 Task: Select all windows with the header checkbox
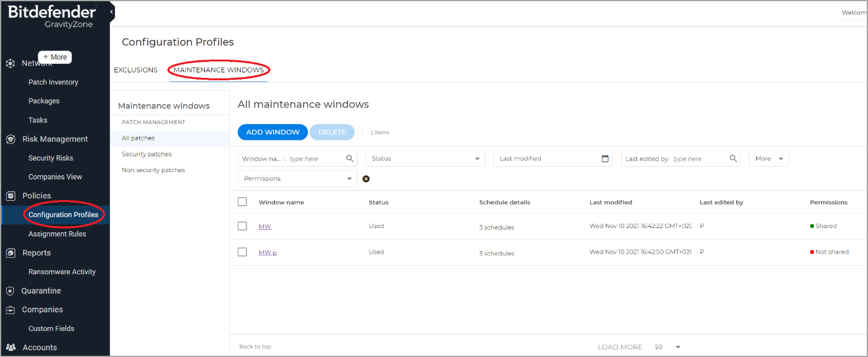point(242,201)
